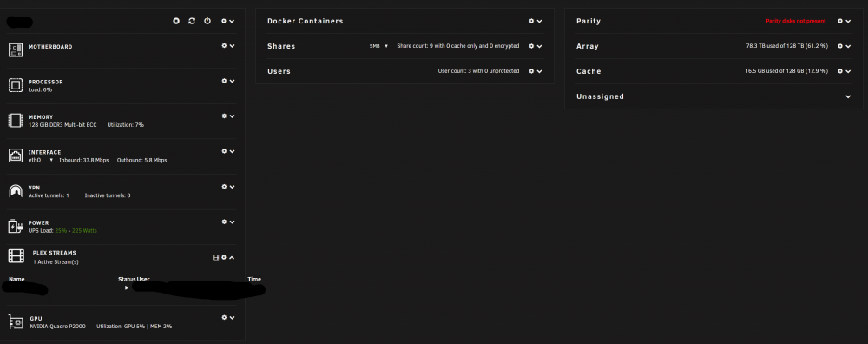The image size is (868, 344).
Task: Click the VPN tunnel icon
Action: (x=16, y=191)
